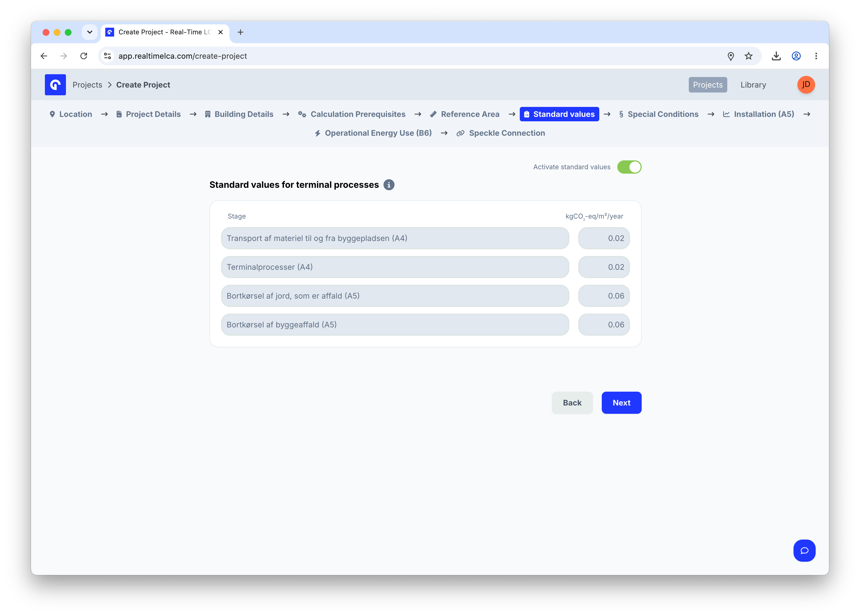Click Bortkørsel af byggeaffald (A5) stage field
860x616 pixels.
point(395,325)
